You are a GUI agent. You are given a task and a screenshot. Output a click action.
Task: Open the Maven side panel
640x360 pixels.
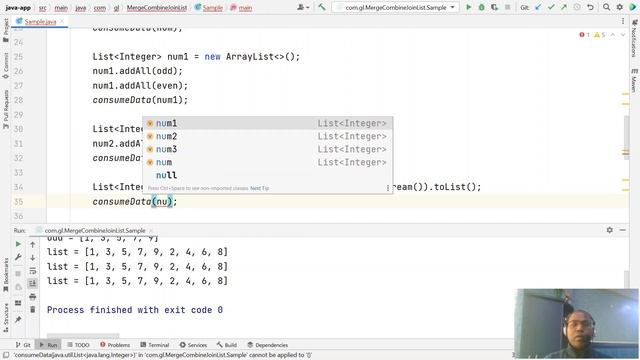[x=634, y=80]
